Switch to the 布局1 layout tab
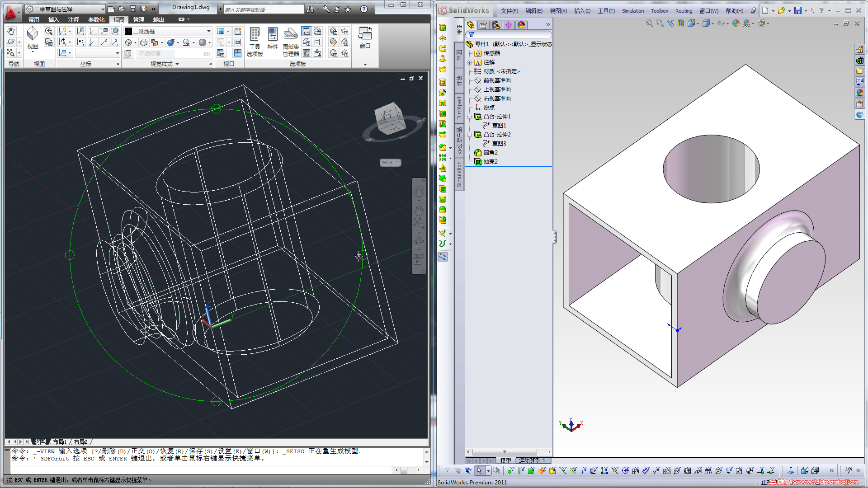 60,442
